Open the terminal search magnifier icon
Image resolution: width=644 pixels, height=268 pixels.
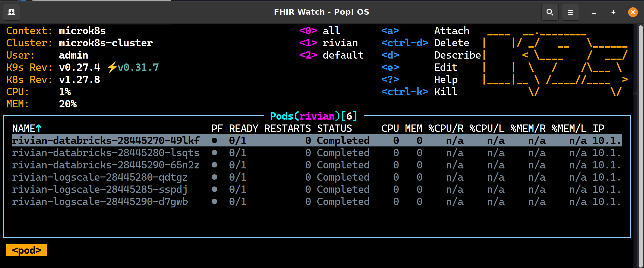tap(549, 12)
